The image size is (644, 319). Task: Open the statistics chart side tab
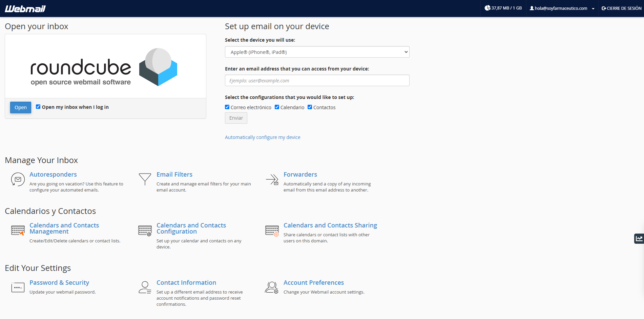[639, 239]
